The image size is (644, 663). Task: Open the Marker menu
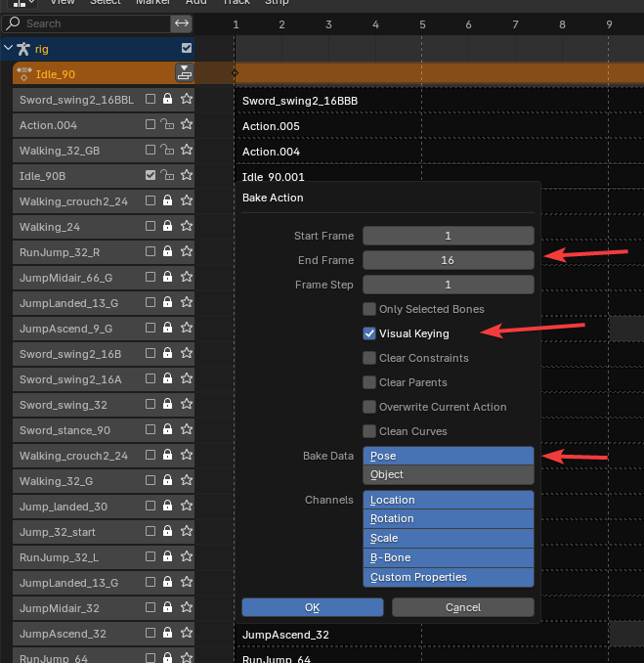(152, 3)
